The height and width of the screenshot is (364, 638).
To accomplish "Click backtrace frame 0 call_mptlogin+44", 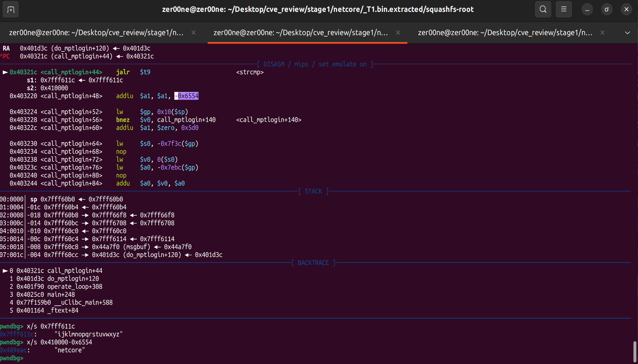I will click(53, 271).
